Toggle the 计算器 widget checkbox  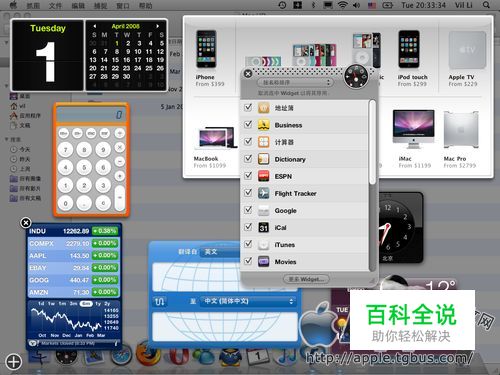(248, 141)
